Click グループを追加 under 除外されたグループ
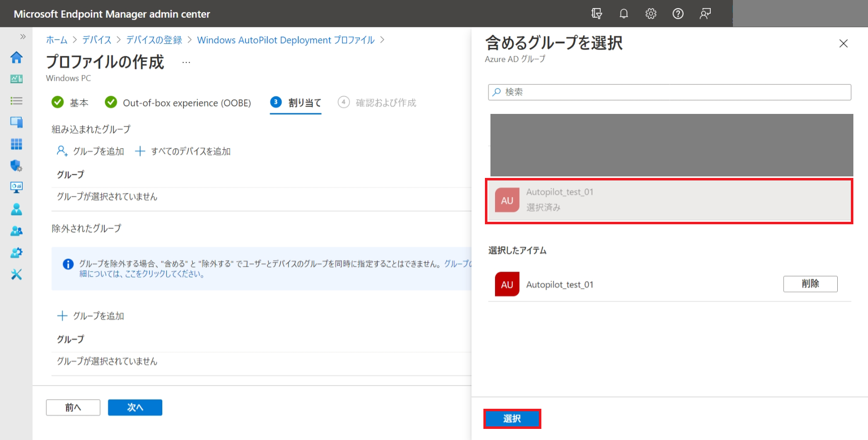868x440 pixels. 90,316
